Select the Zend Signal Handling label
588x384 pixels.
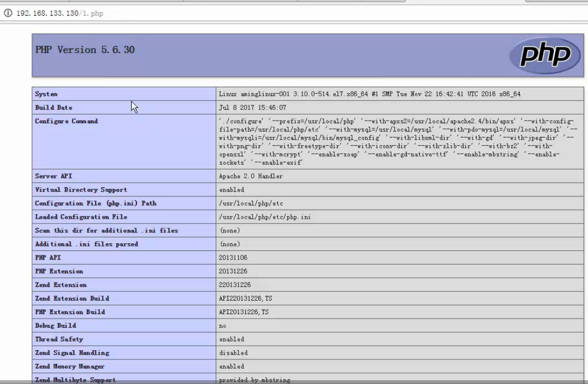point(72,353)
